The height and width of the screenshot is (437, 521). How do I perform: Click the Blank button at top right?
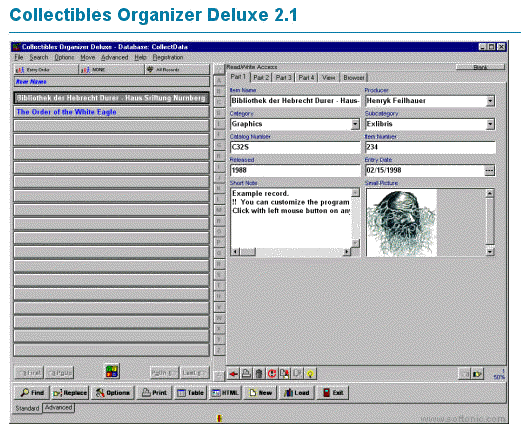(x=480, y=67)
